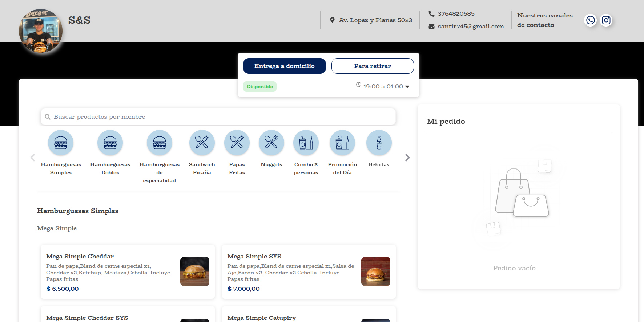Click the location pin icon
644x322 pixels.
pos(332,20)
